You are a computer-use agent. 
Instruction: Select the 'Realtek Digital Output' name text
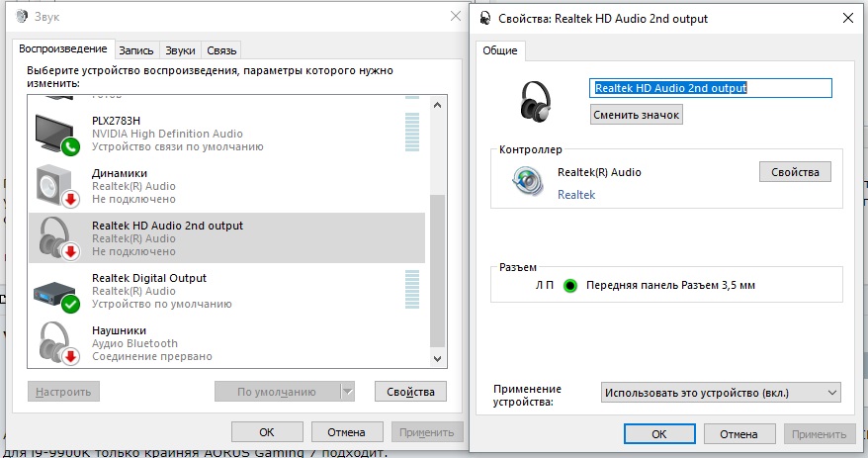[149, 278]
